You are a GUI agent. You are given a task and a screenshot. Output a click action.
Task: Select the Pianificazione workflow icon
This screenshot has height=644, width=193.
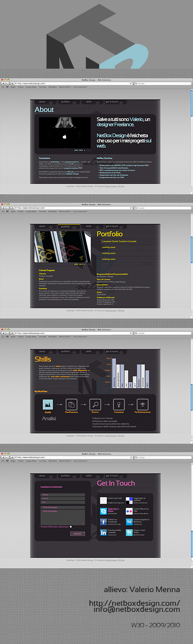coord(72,404)
